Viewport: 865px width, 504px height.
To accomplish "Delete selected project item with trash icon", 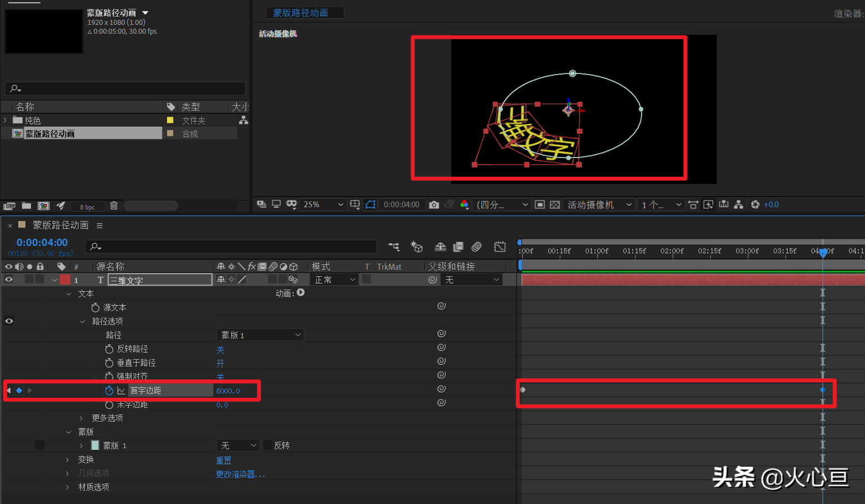I will [114, 206].
